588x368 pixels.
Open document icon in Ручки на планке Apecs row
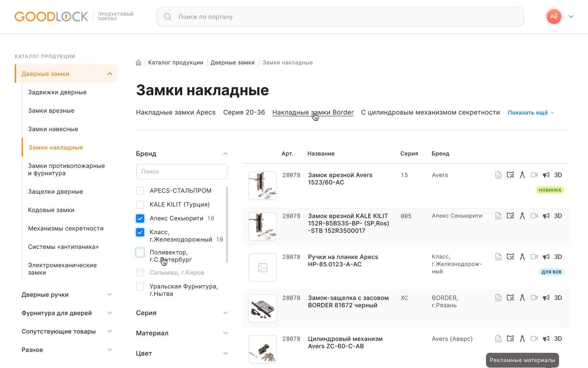[498, 257]
